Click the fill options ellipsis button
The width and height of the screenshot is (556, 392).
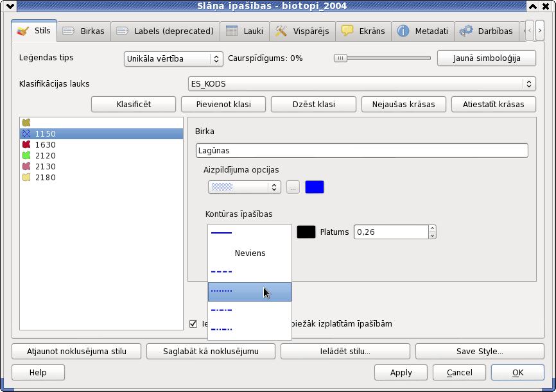pos(293,187)
